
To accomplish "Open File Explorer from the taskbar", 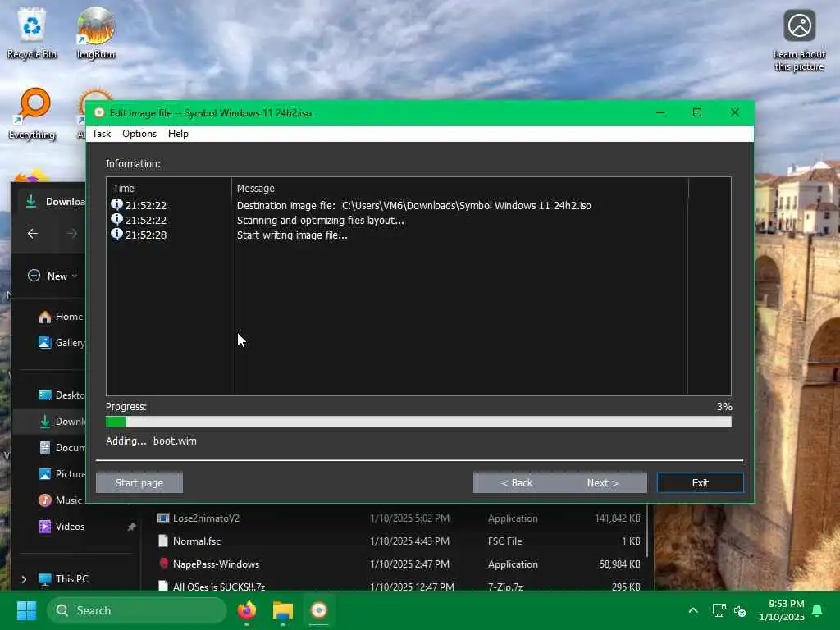I will [x=283, y=610].
